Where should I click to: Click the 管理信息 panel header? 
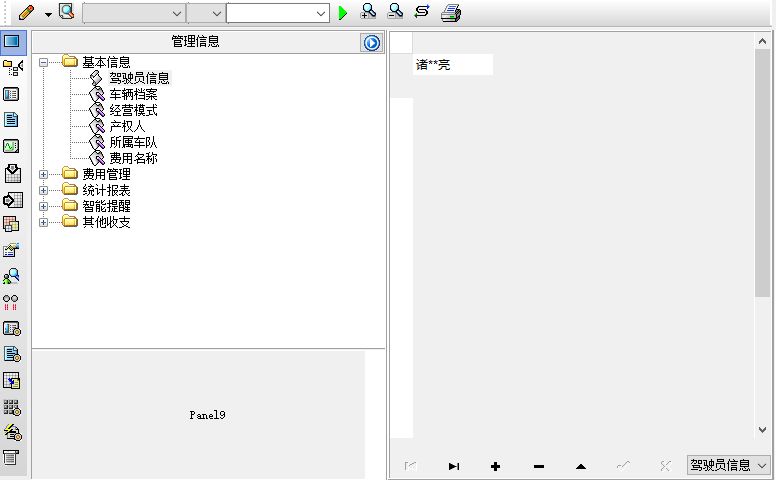tap(195, 42)
